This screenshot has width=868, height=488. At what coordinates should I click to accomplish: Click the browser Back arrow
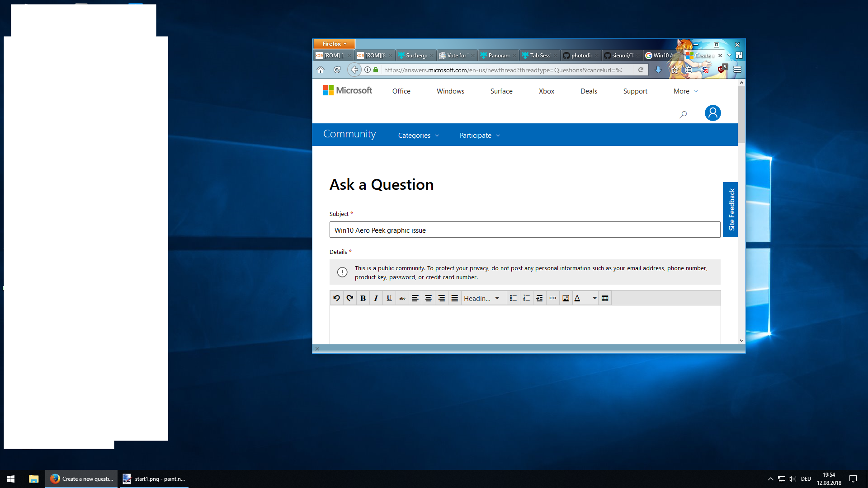354,70
